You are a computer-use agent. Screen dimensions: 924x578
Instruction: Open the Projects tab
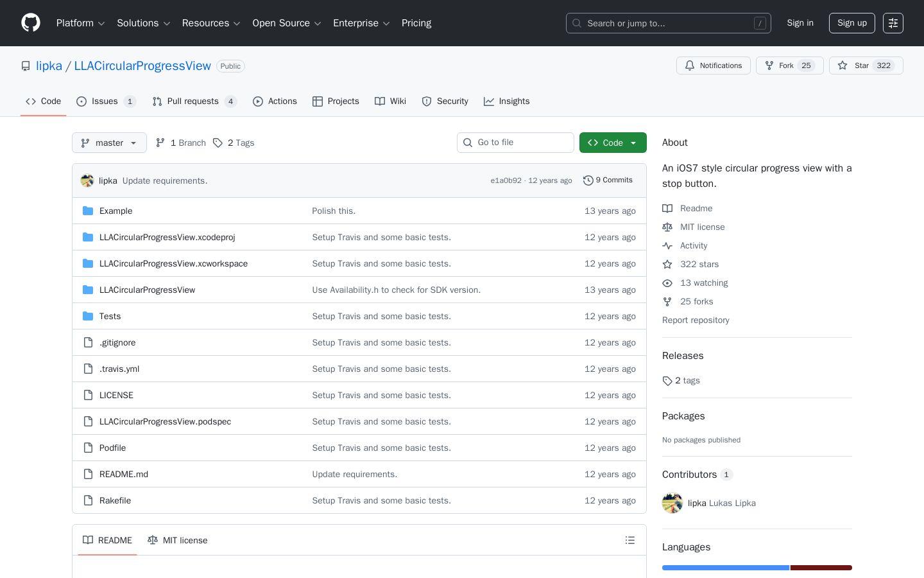(x=336, y=101)
